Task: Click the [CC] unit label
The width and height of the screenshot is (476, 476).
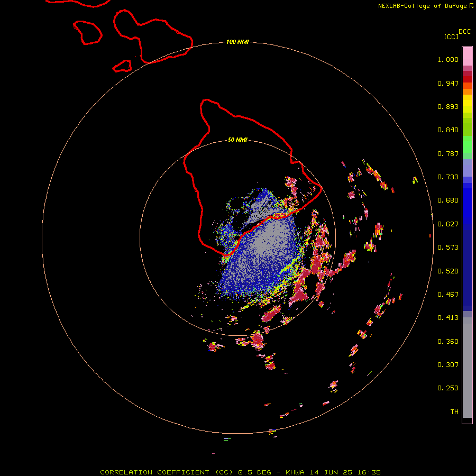Action: tap(451, 36)
